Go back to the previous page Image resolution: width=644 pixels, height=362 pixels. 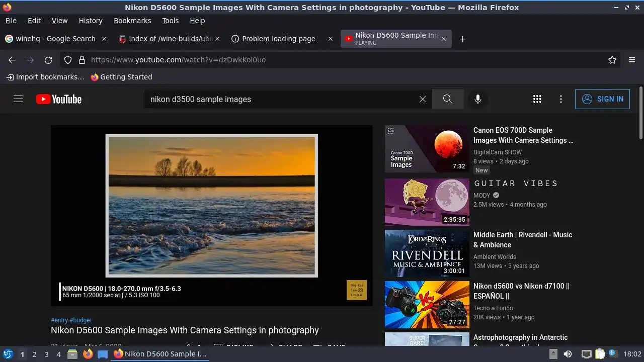point(12,60)
